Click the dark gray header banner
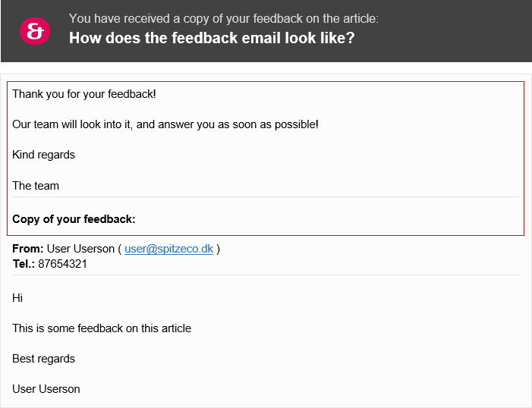The image size is (532, 408). click(266, 31)
